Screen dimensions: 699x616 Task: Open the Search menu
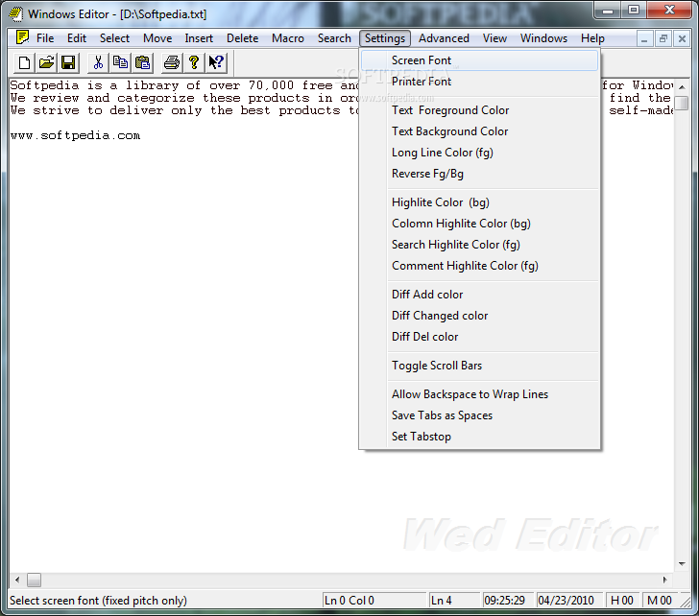coord(334,38)
